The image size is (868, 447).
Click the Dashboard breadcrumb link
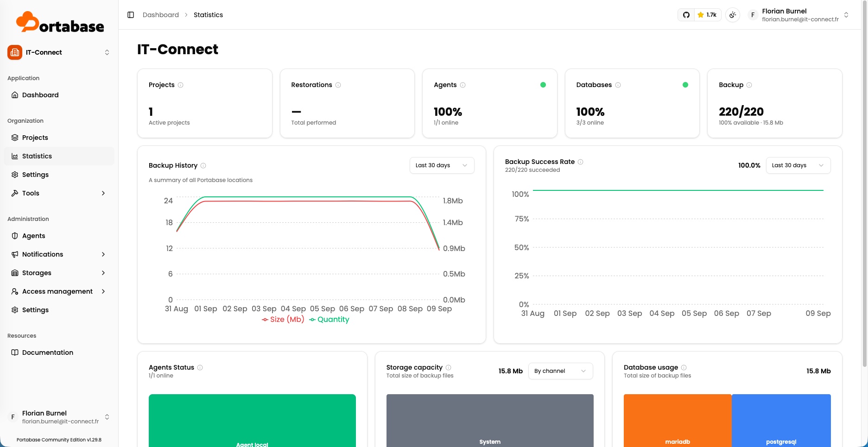tap(160, 15)
